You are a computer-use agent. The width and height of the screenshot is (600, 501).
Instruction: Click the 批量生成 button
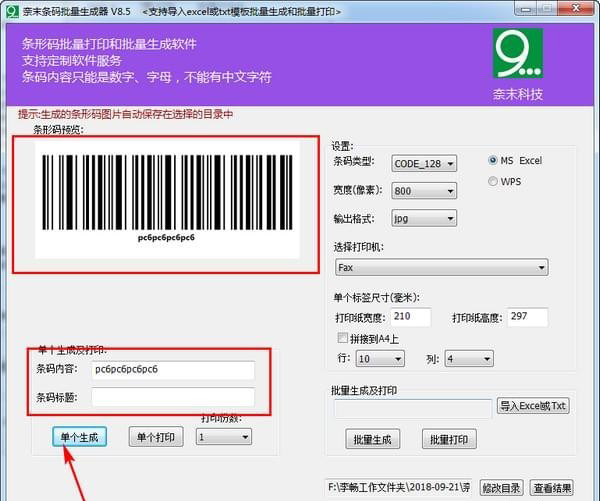pos(373,439)
